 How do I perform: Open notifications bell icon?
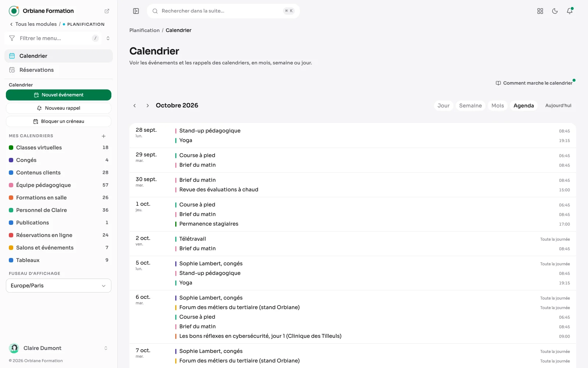tap(570, 11)
